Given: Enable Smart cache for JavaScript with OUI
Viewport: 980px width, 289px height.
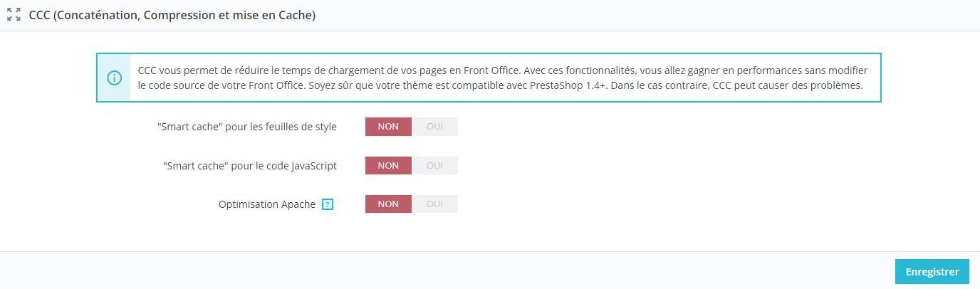Looking at the screenshot, I should pos(434,166).
